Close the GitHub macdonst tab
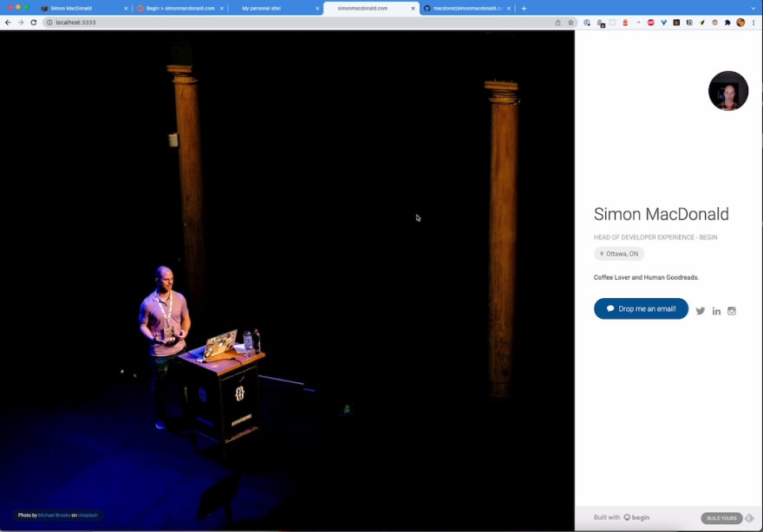Image resolution: width=763 pixels, height=532 pixels. coord(509,9)
